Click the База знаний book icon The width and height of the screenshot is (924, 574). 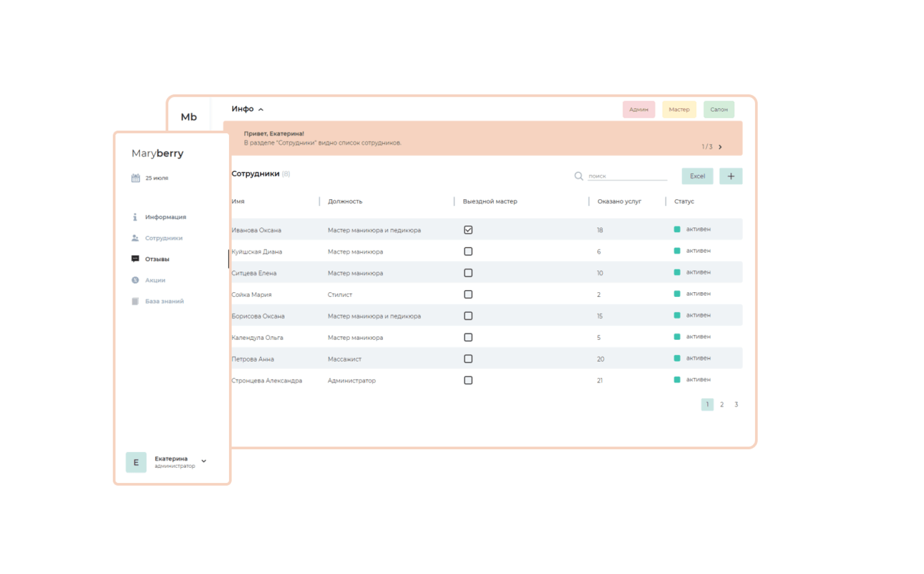click(x=135, y=301)
